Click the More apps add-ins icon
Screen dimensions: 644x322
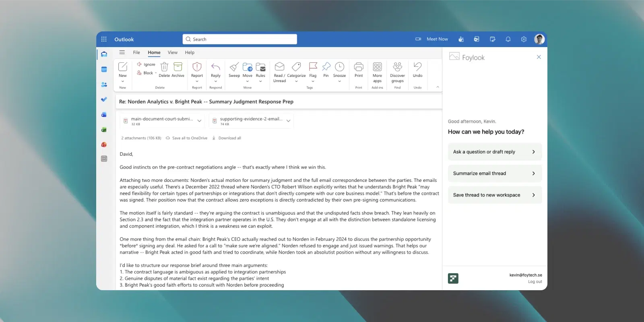(x=377, y=66)
